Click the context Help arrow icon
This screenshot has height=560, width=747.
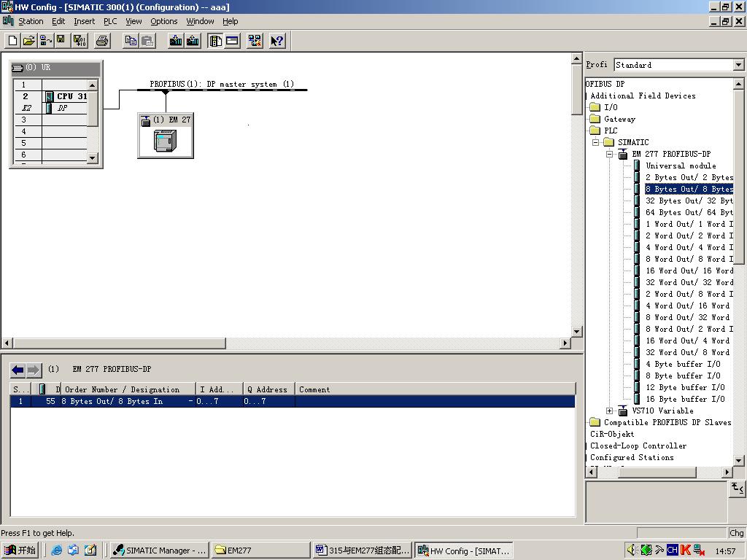(276, 41)
